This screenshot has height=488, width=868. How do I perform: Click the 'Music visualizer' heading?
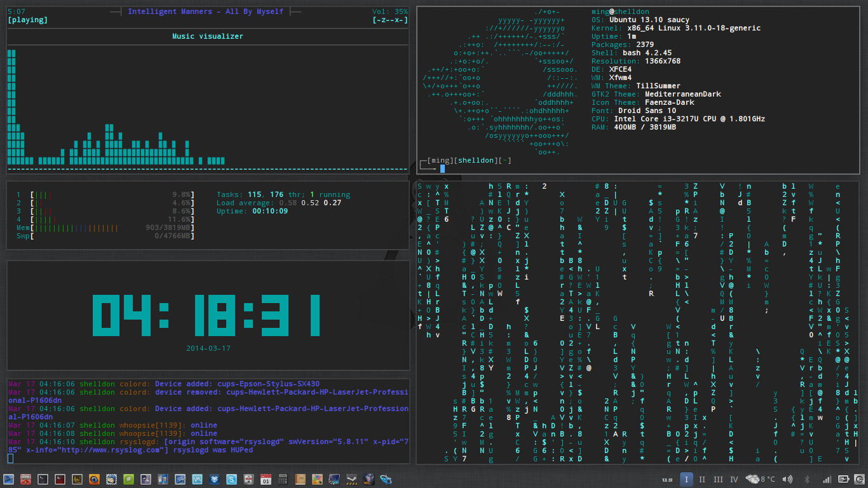click(208, 36)
